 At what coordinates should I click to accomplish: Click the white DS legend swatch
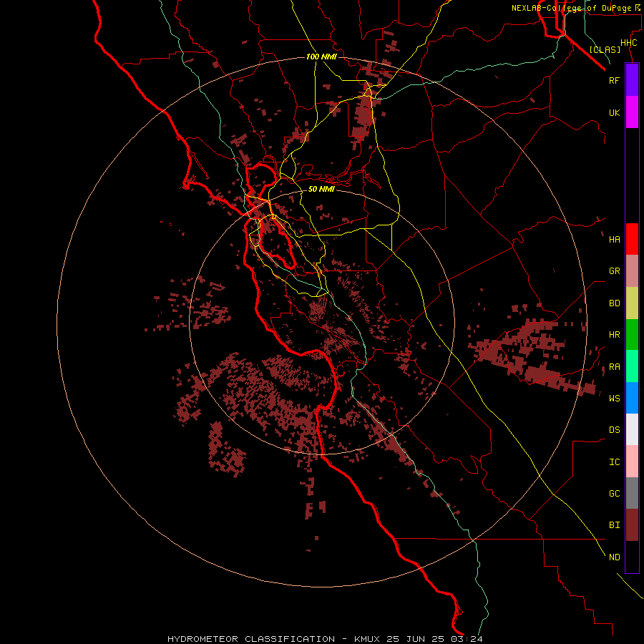pyautogui.click(x=632, y=429)
